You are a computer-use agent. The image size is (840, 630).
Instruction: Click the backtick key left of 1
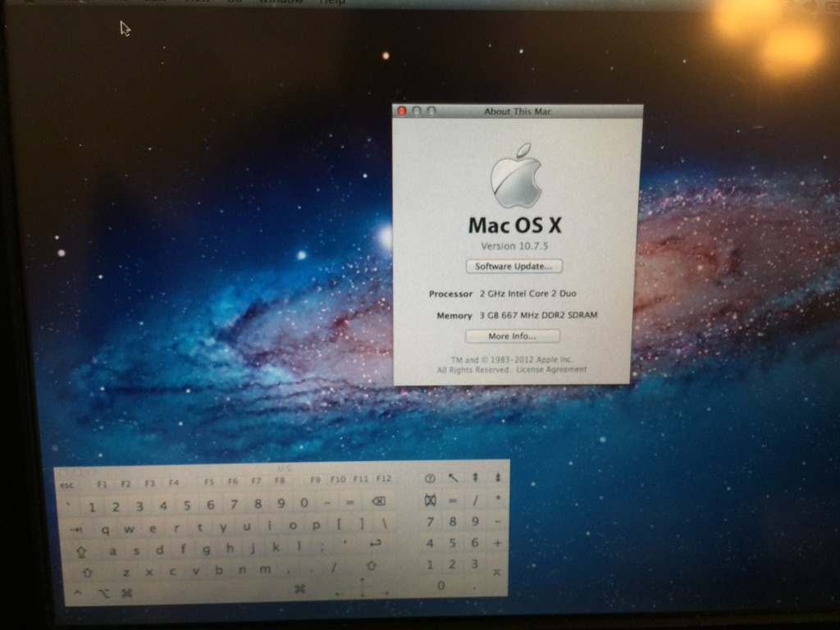pyautogui.click(x=69, y=506)
